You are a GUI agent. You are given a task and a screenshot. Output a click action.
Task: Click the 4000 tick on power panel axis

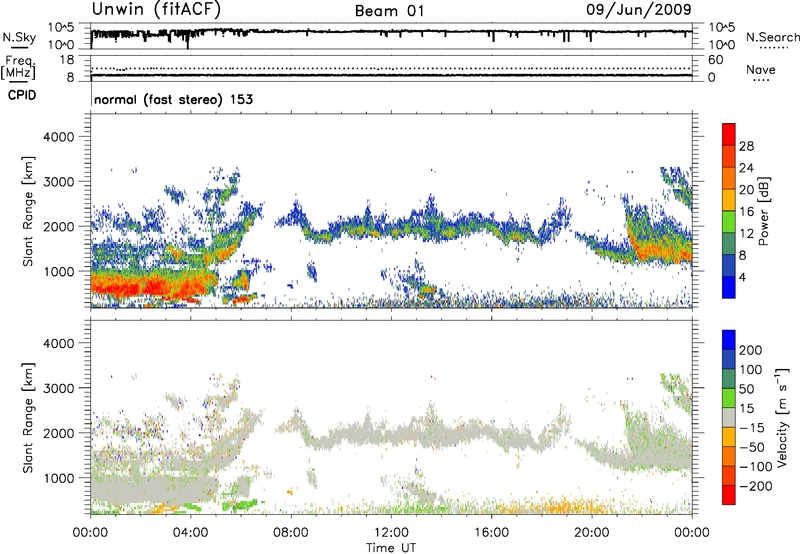(58, 137)
